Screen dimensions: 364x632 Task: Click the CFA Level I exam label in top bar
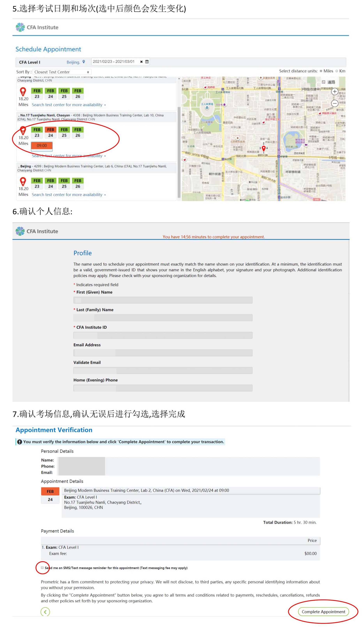pyautogui.click(x=29, y=62)
